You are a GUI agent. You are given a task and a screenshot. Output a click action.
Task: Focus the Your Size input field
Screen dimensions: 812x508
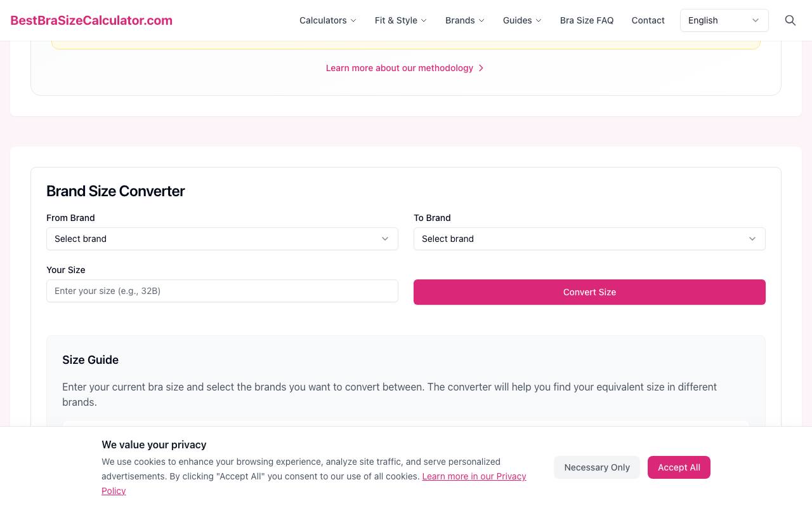222,291
